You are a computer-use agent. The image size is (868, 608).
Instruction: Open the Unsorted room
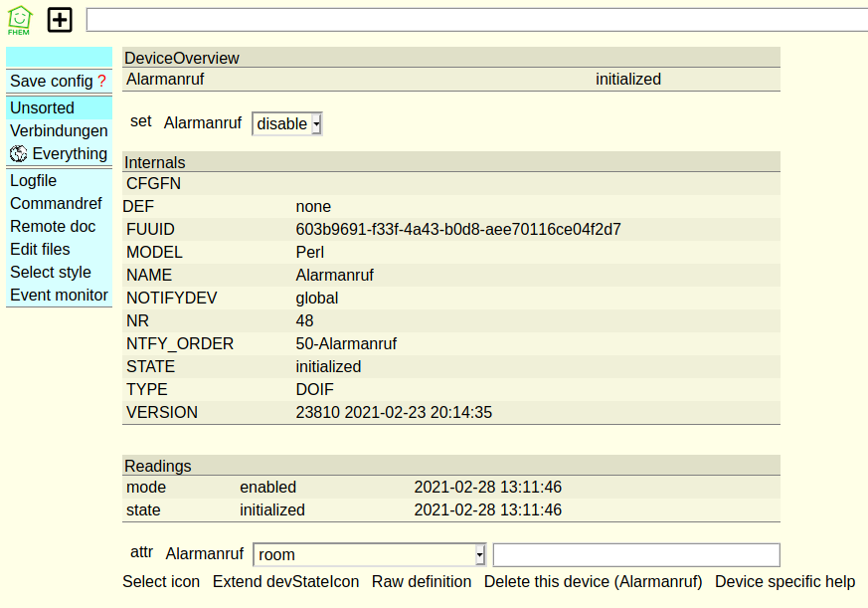(42, 107)
